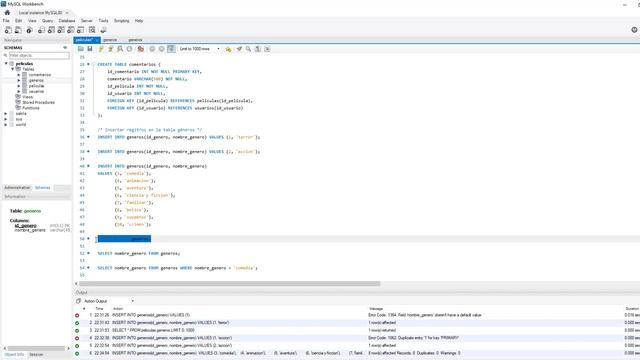This screenshot has height=360, width=640.
Task: Click the toggle invisible characters icon
Action: (258, 49)
